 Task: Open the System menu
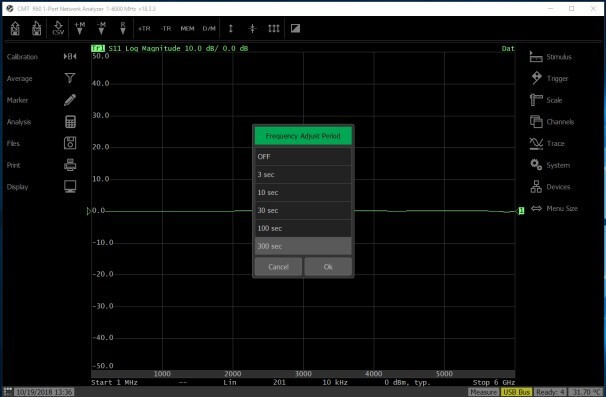(x=558, y=165)
